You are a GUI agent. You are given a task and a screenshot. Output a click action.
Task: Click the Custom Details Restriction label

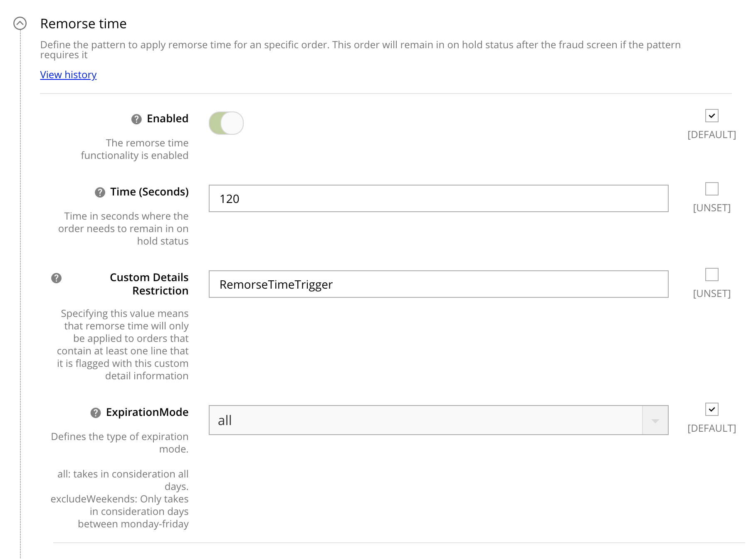pos(149,284)
